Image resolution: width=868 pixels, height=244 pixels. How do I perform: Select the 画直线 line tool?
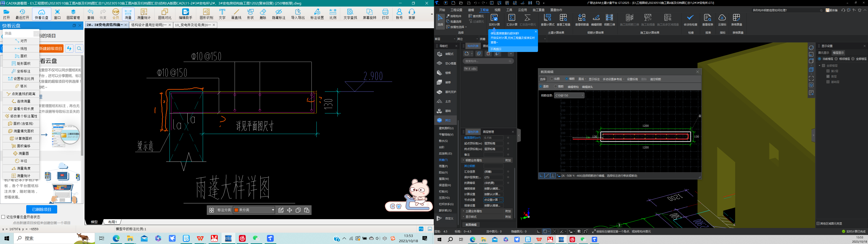(236, 14)
